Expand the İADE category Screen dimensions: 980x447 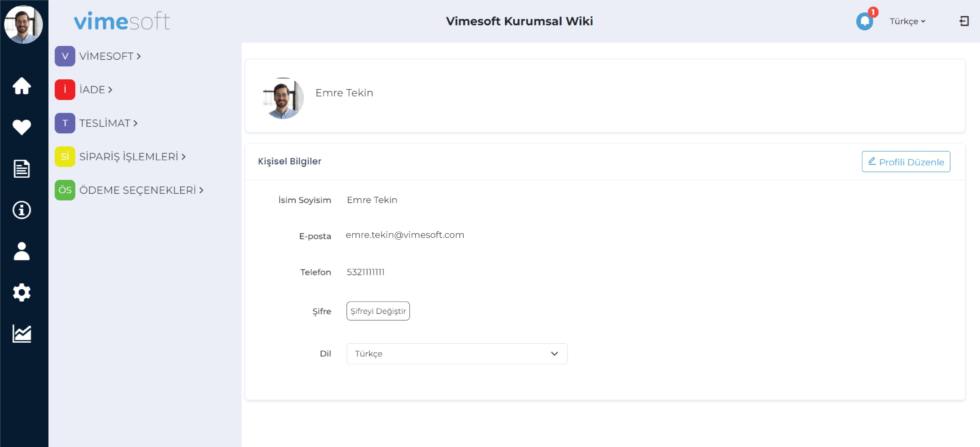tap(96, 89)
